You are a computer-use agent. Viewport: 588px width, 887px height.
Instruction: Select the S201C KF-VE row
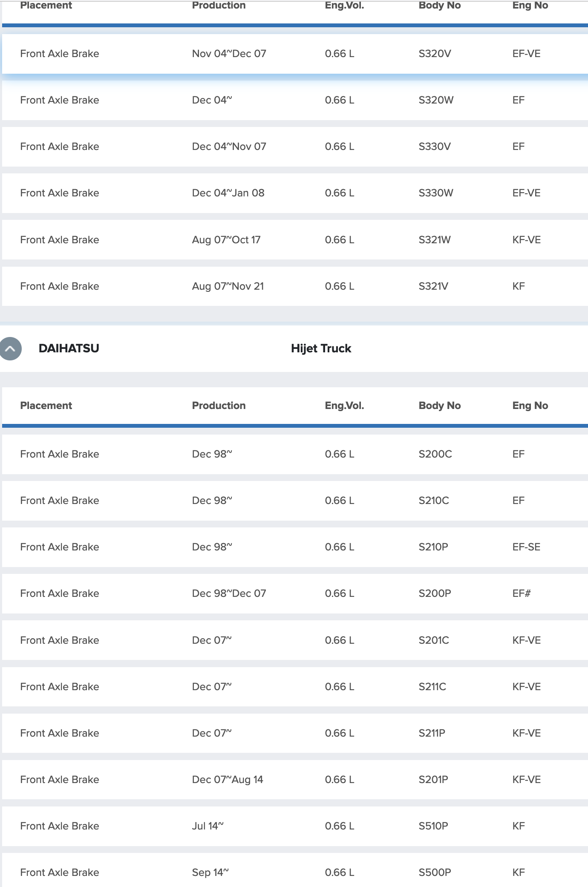pyautogui.click(x=295, y=640)
